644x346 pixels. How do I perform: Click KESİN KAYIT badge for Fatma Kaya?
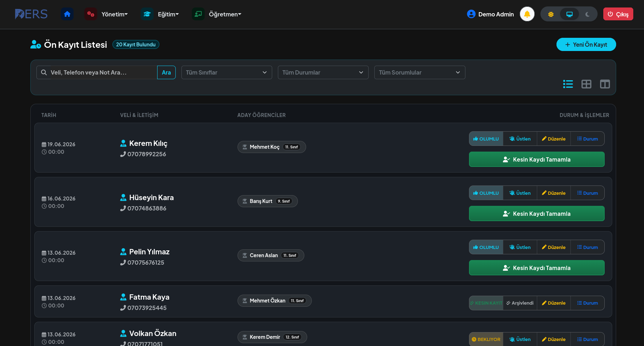tap(486, 303)
